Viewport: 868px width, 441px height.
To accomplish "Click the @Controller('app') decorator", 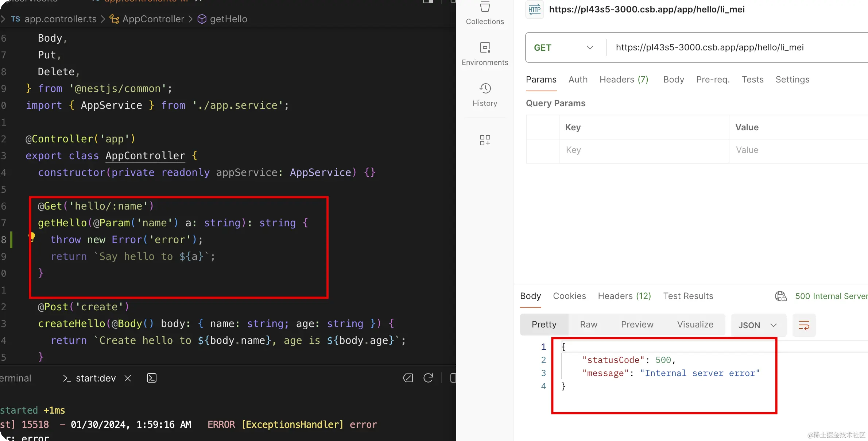I will click(x=80, y=139).
